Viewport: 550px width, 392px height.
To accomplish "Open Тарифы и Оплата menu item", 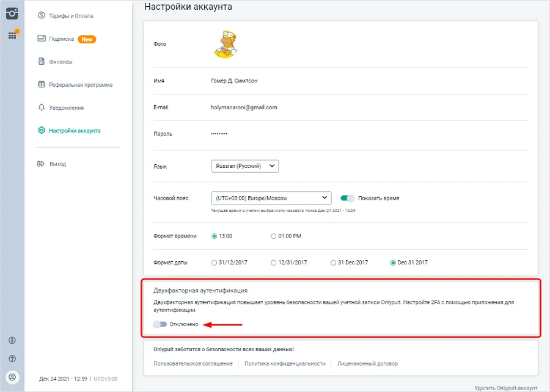I will pos(71,16).
